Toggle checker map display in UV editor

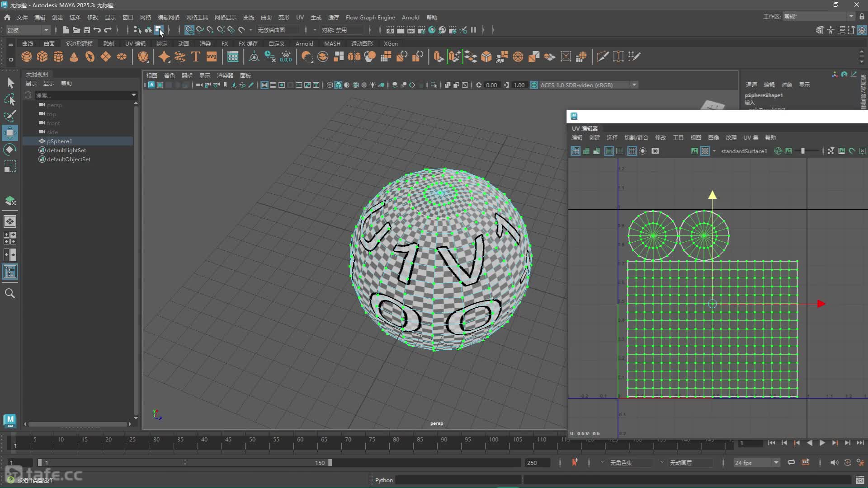click(x=705, y=151)
